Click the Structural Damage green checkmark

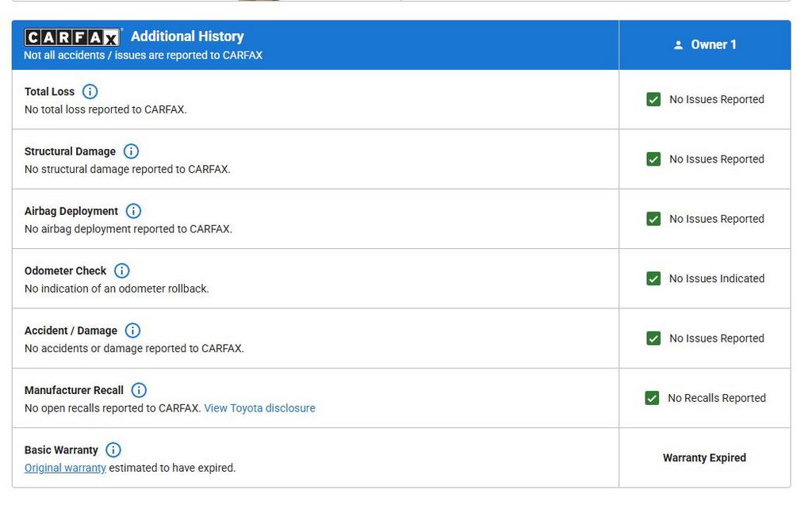click(653, 159)
